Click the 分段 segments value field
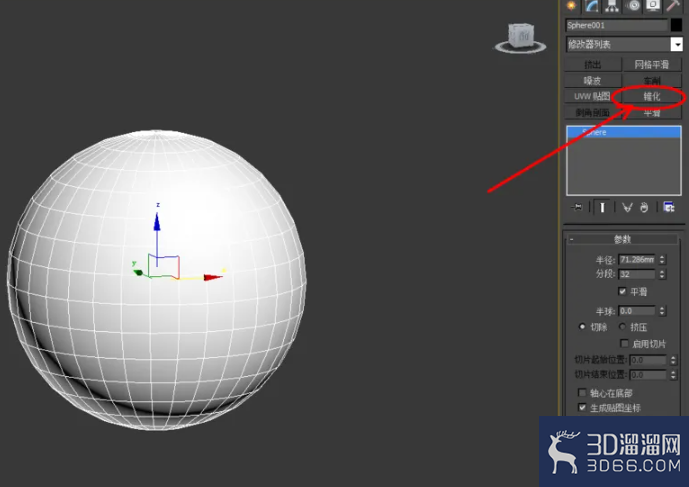Image resolution: width=689 pixels, height=487 pixels. coord(637,274)
